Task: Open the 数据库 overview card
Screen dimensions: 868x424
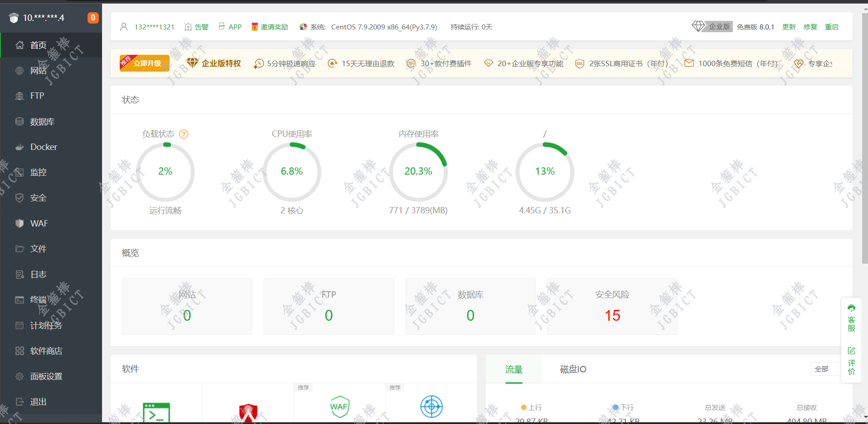Action: [x=470, y=306]
